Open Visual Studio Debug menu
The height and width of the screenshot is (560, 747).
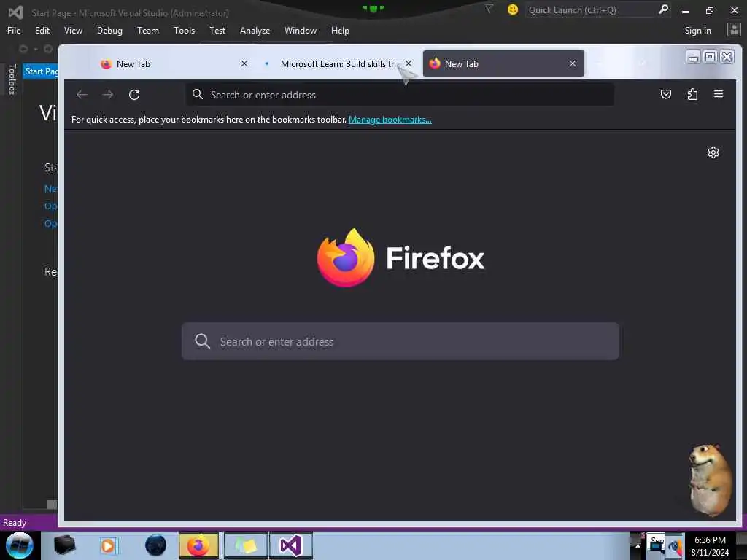point(109,31)
